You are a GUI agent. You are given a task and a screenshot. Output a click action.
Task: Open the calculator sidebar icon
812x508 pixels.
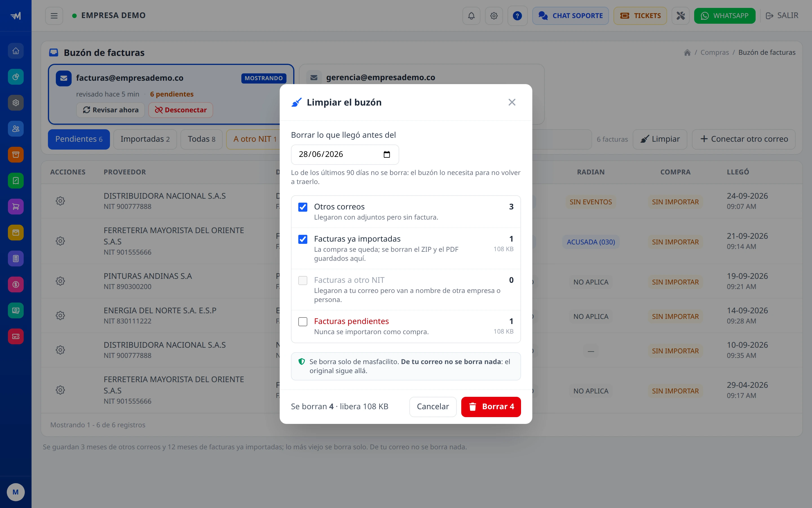(x=16, y=258)
